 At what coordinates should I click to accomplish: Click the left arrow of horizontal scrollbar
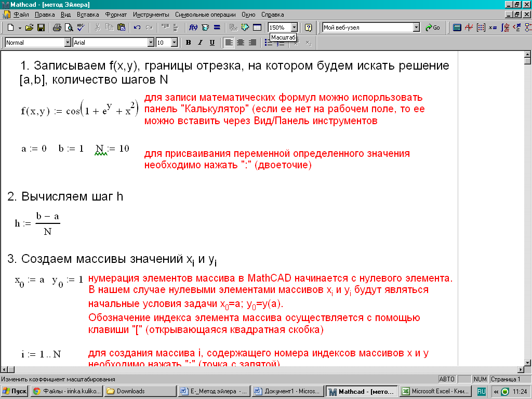pyautogui.click(x=4, y=369)
